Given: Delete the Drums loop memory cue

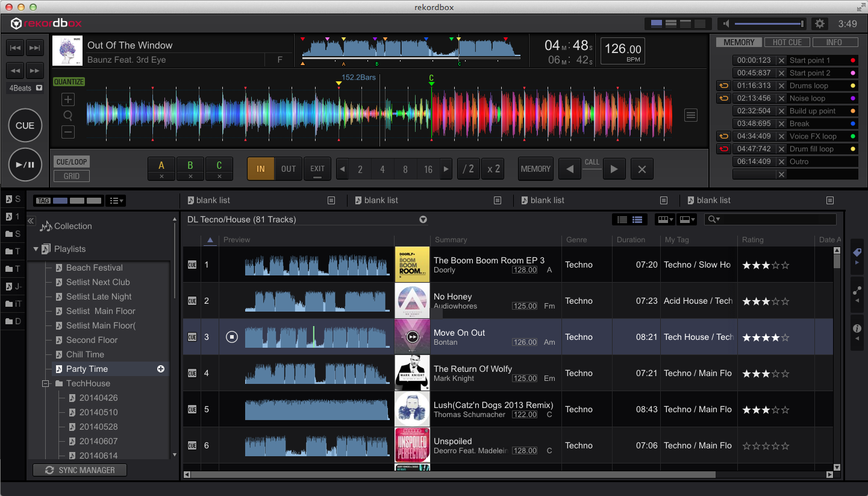Looking at the screenshot, I should [781, 86].
